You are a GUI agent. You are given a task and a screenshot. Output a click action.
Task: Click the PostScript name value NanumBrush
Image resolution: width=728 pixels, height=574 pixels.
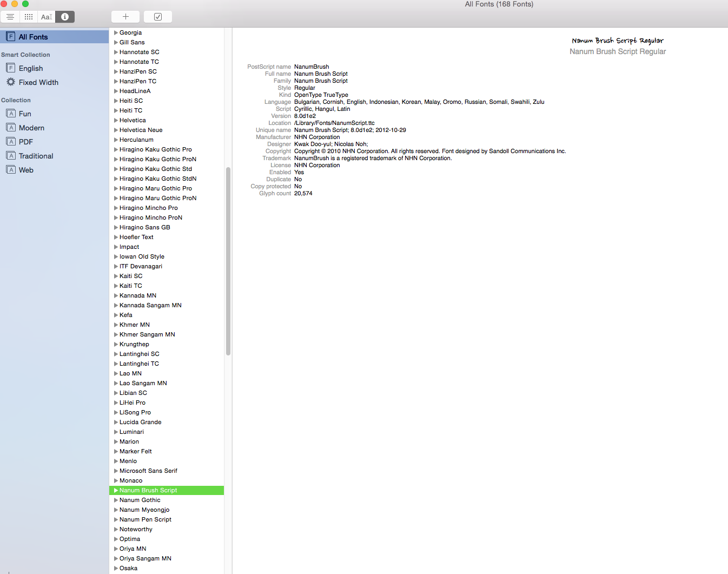[x=312, y=67]
